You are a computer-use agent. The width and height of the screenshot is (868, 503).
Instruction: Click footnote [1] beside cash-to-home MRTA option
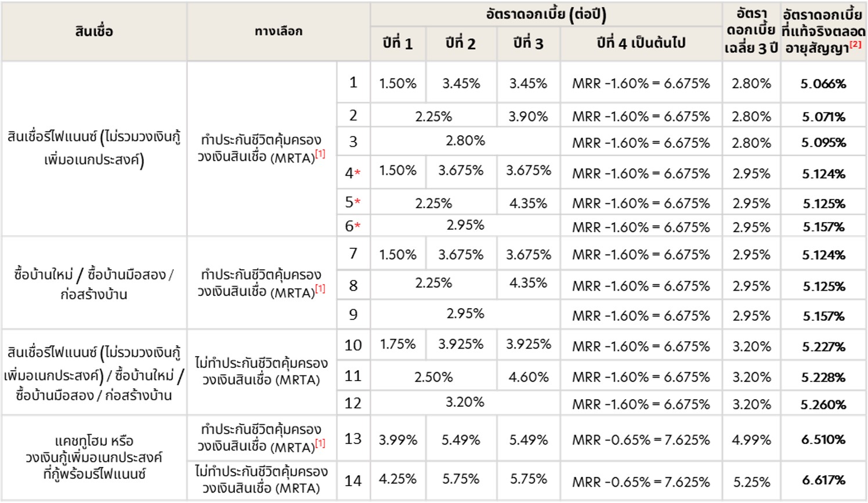(320, 443)
